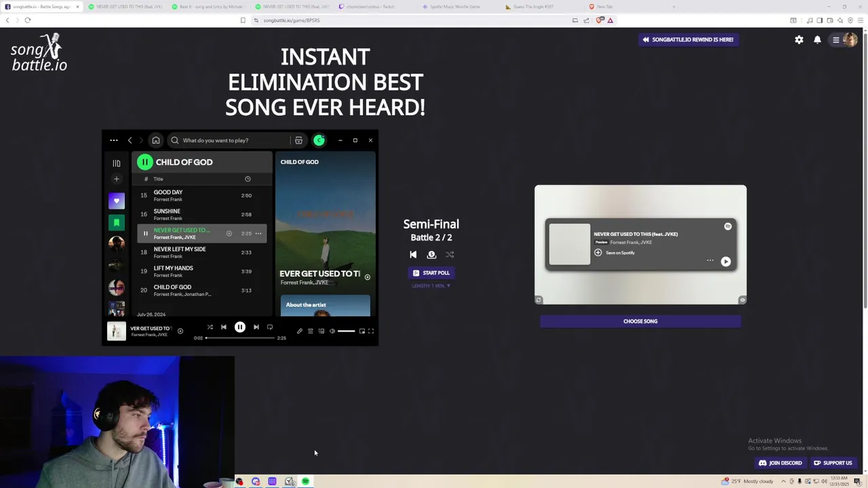Click the shuffle icon below Battle 2 / 2
The image size is (868, 488).
pyautogui.click(x=450, y=255)
